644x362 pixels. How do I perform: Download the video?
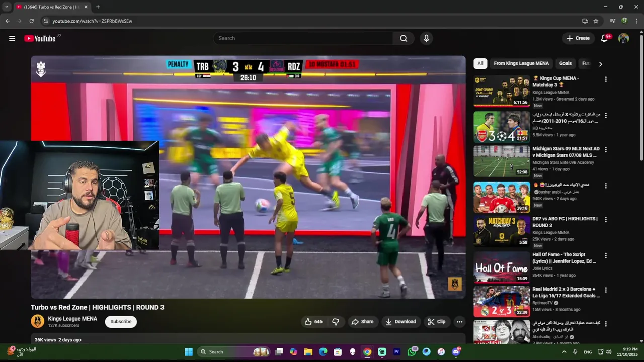tap(401, 322)
